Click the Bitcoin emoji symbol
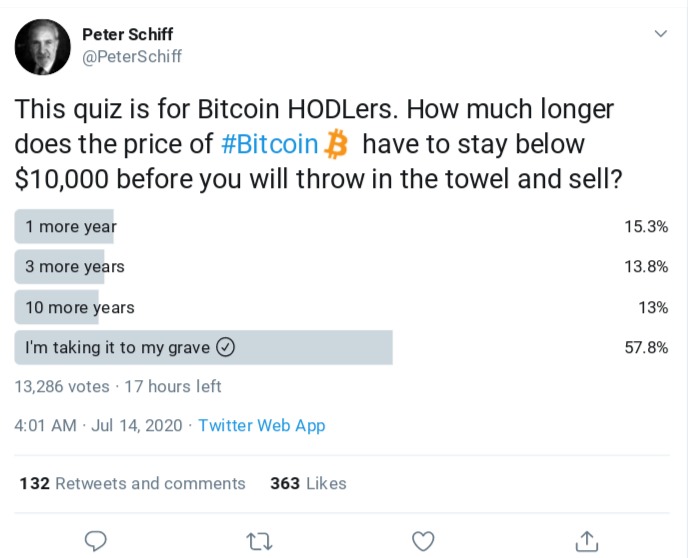690x558 pixels. pyautogui.click(x=336, y=145)
